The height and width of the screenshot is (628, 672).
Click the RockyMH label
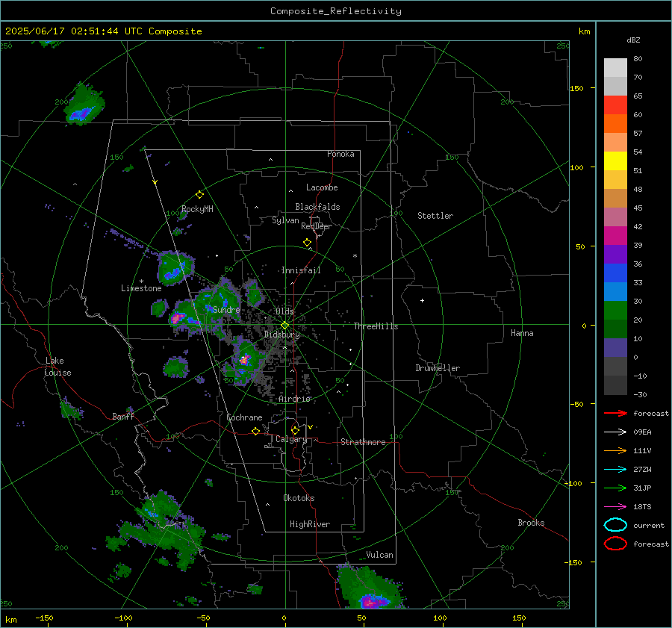(x=197, y=209)
